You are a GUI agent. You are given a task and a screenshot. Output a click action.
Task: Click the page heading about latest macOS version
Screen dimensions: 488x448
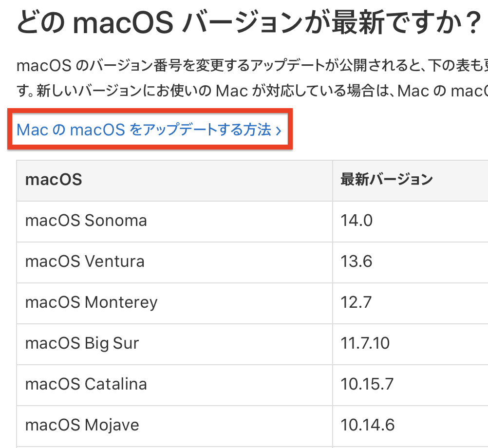(x=244, y=19)
